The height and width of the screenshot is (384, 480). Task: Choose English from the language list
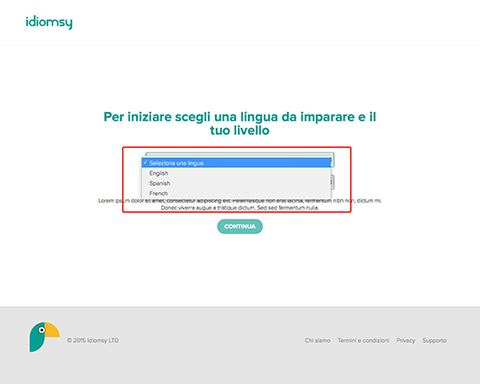236,173
